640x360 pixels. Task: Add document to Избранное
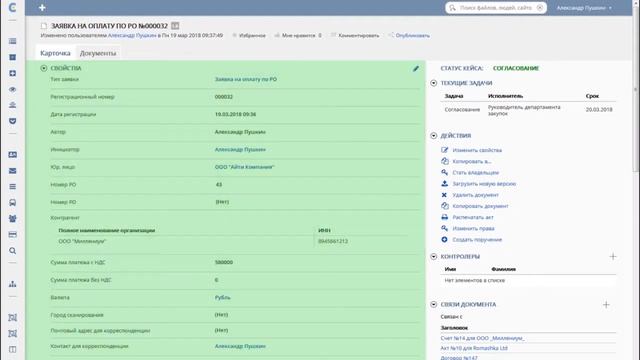click(x=249, y=36)
